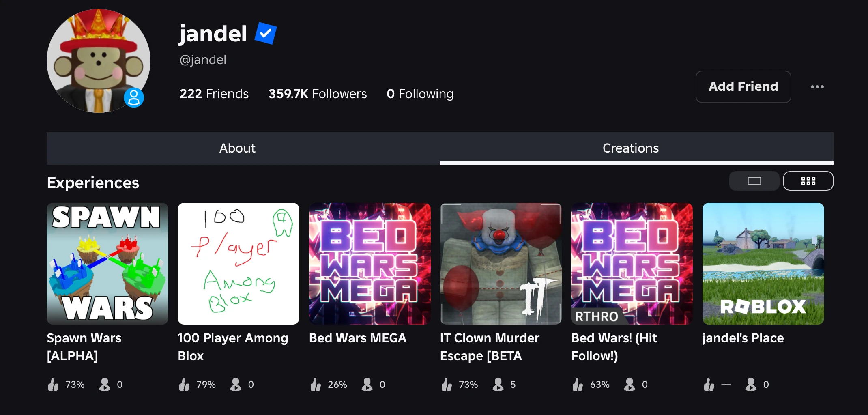Image resolution: width=868 pixels, height=415 pixels.
Task: Click thumbs-up icon under Bed Wars MEGA
Action: point(316,385)
